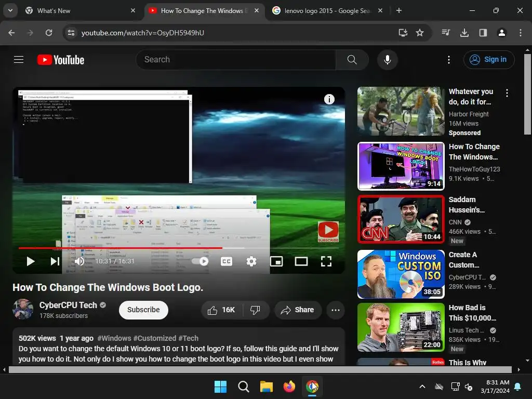Open the CyberCPU Tech channel avatar
532x399 pixels.
click(23, 309)
